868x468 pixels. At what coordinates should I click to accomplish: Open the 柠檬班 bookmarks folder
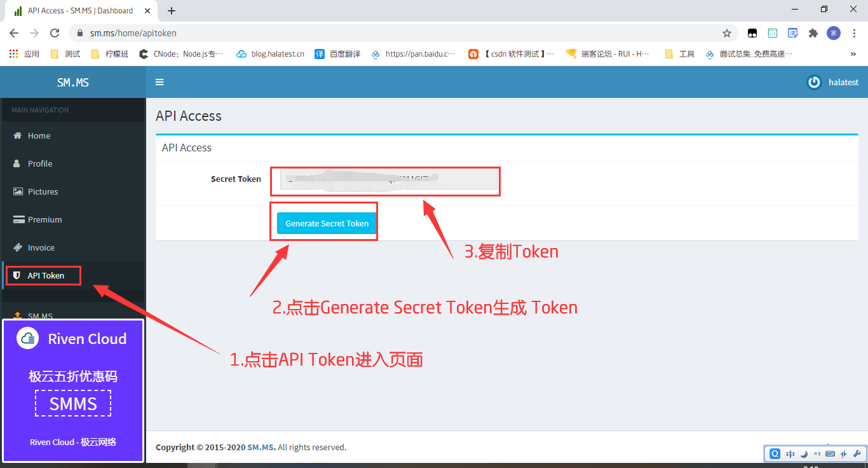point(110,54)
